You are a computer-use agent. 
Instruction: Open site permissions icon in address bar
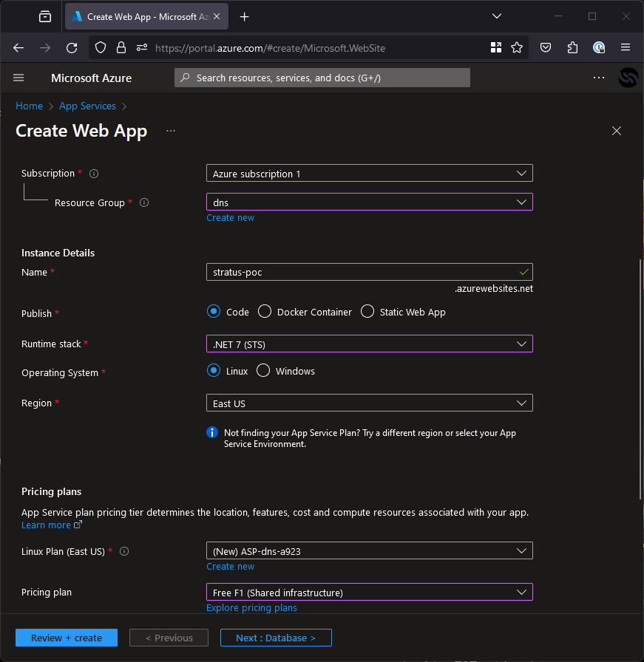[142, 47]
